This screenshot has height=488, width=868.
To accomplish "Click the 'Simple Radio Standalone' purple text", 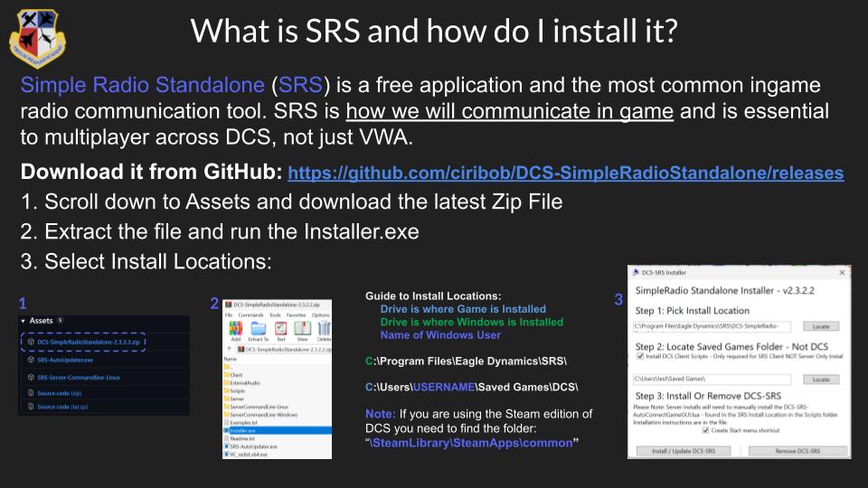I will coord(142,85).
